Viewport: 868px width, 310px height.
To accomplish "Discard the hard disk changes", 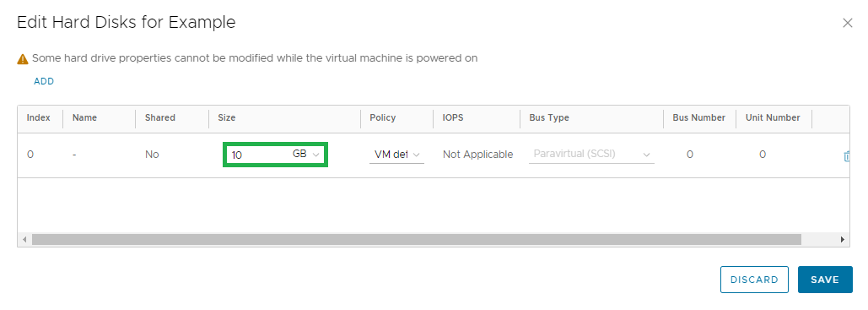I will [754, 280].
